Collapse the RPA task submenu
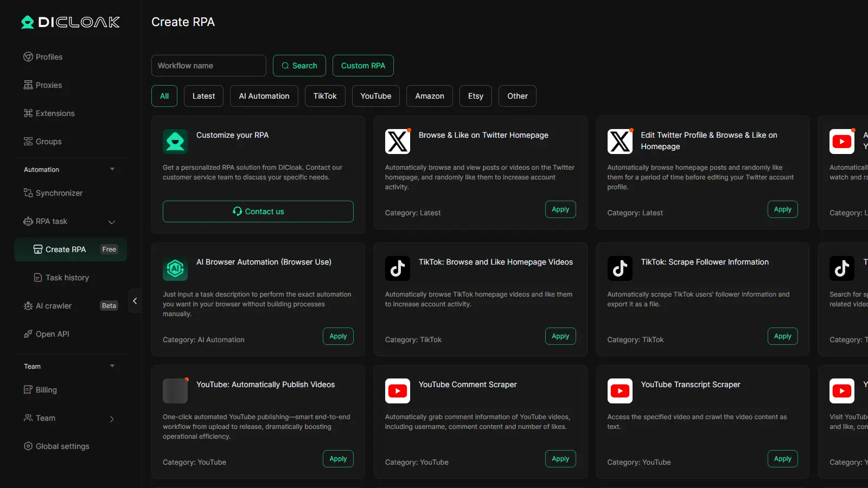 pyautogui.click(x=112, y=222)
